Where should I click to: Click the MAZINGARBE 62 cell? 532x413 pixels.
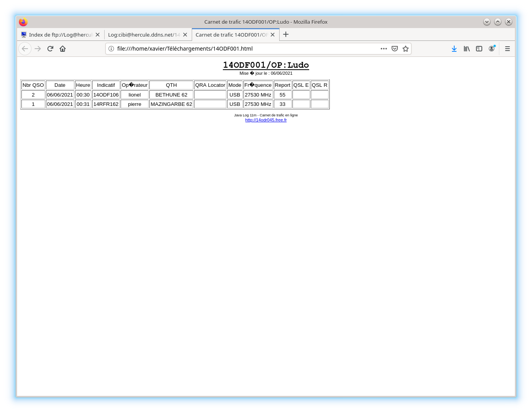click(171, 104)
